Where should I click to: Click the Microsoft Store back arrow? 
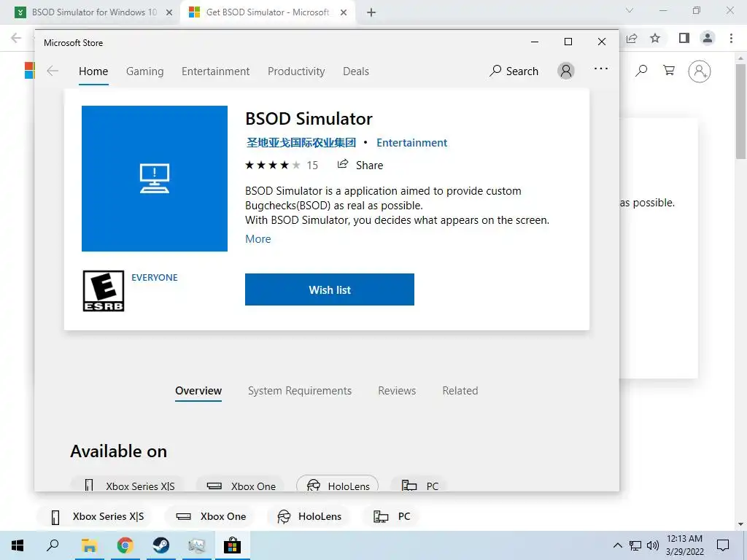pos(53,71)
